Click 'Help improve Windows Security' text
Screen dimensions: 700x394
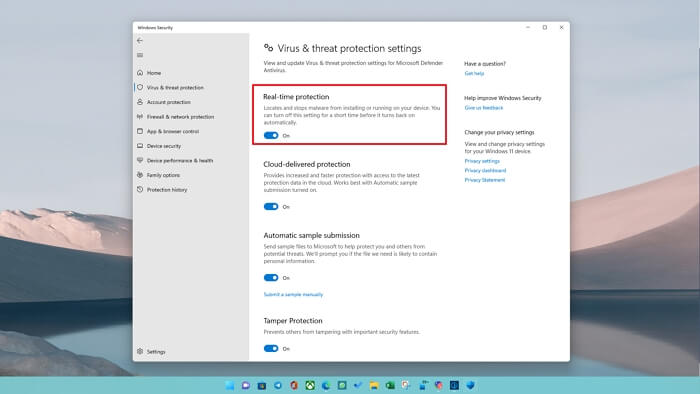(x=503, y=98)
